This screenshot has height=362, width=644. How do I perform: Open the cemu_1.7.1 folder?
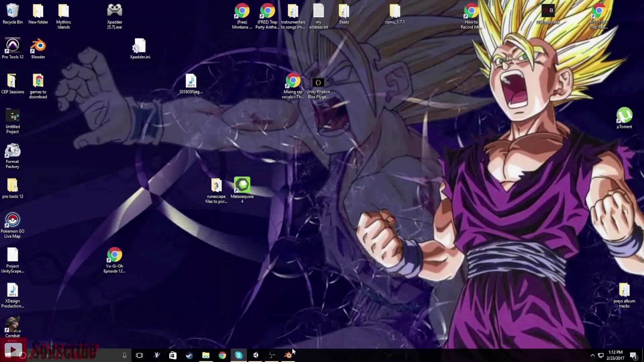(395, 15)
